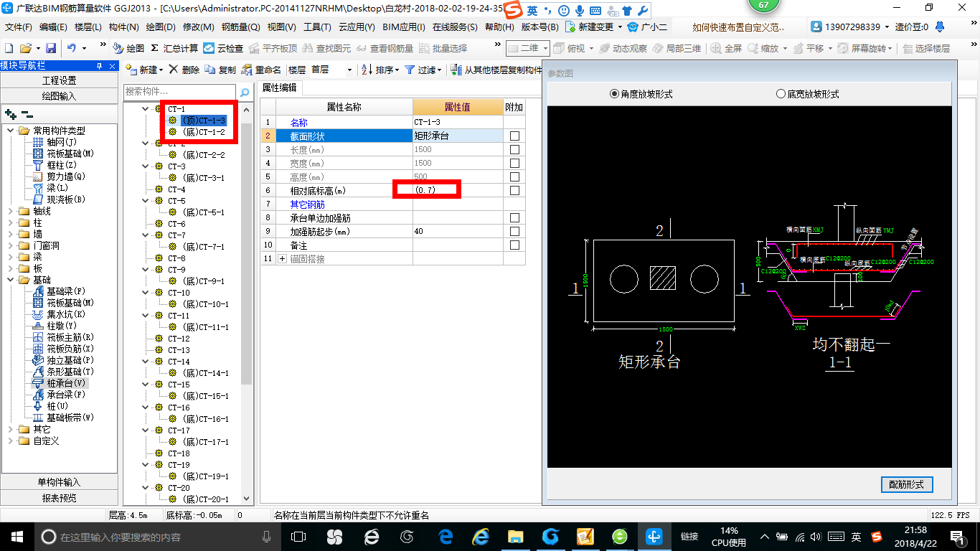Click the New file icon
This screenshot has height=551, width=980.
pyautogui.click(x=9, y=48)
